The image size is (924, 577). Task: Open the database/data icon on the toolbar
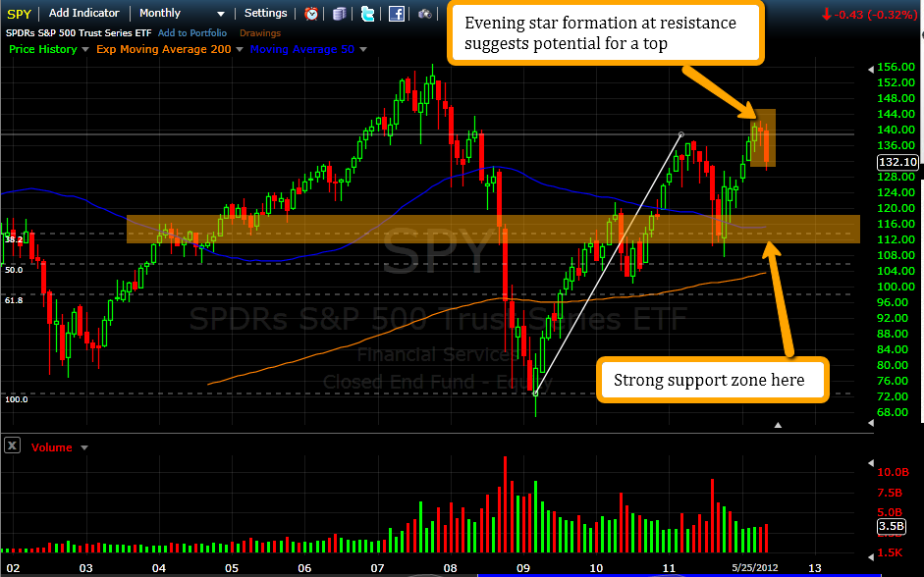point(340,14)
